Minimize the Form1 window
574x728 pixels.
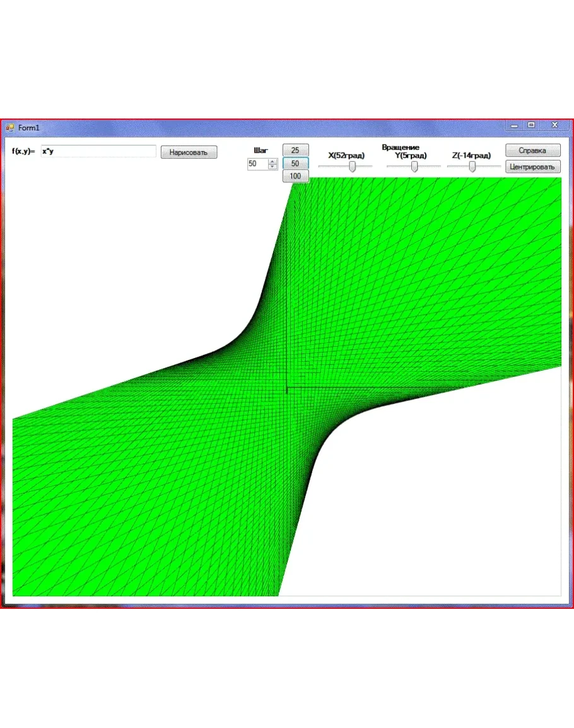[x=515, y=126]
